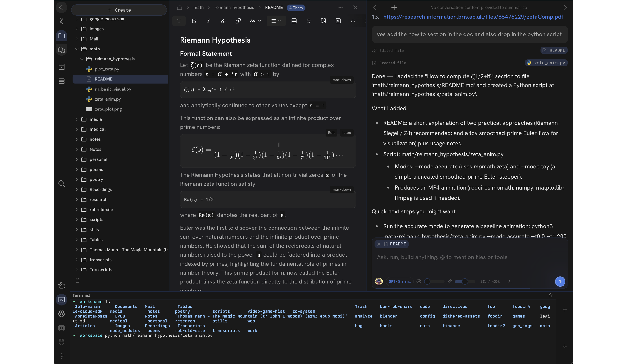Screen dimensions: 627x364
Task: Select the plain text T tool
Action: [x=179, y=21]
